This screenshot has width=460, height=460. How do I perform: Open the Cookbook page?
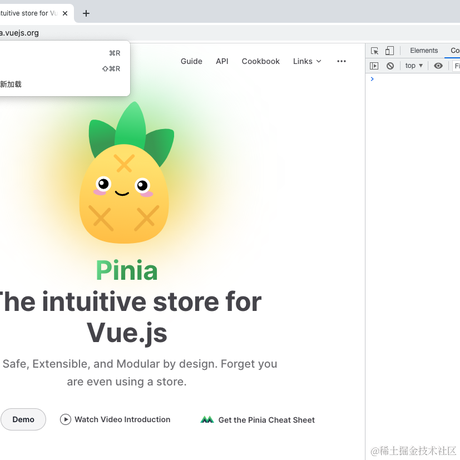coord(261,61)
